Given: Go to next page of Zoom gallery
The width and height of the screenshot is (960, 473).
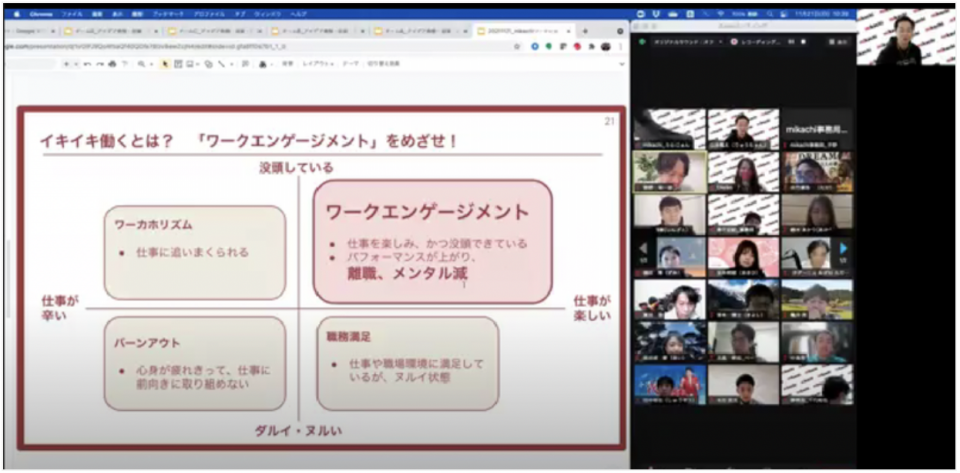Looking at the screenshot, I should (844, 248).
